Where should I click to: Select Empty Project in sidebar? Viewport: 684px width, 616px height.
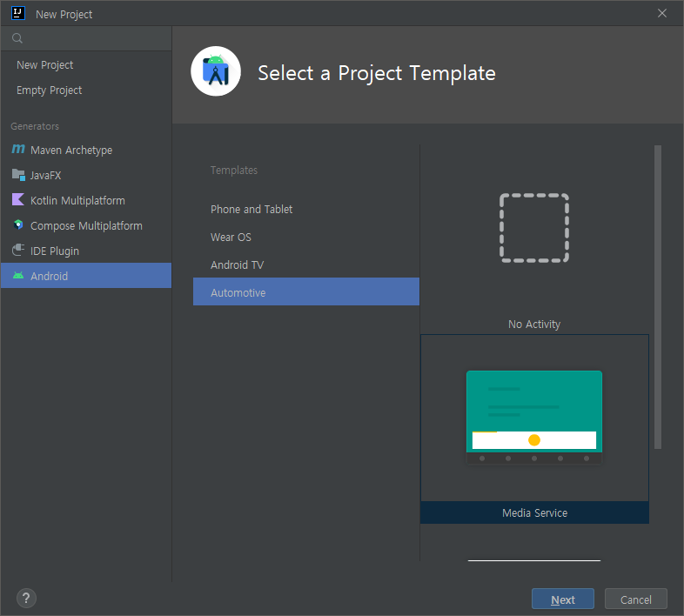[x=86, y=90]
